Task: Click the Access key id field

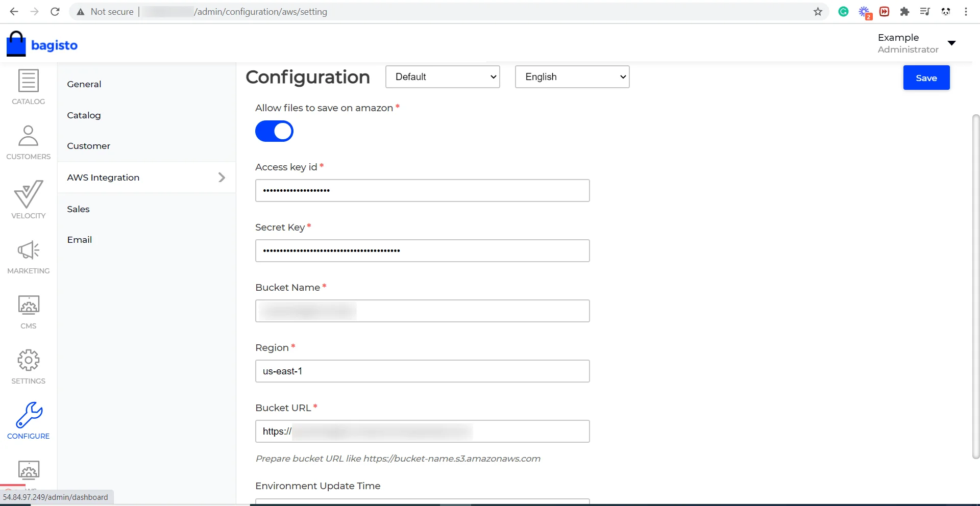Action: [423, 190]
